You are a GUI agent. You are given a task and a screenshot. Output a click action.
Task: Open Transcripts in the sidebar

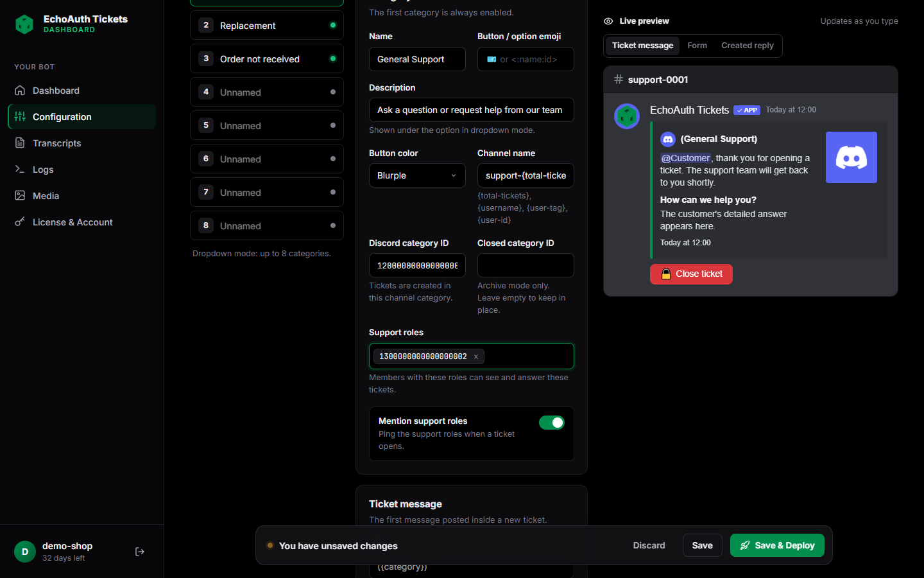tap(82, 143)
